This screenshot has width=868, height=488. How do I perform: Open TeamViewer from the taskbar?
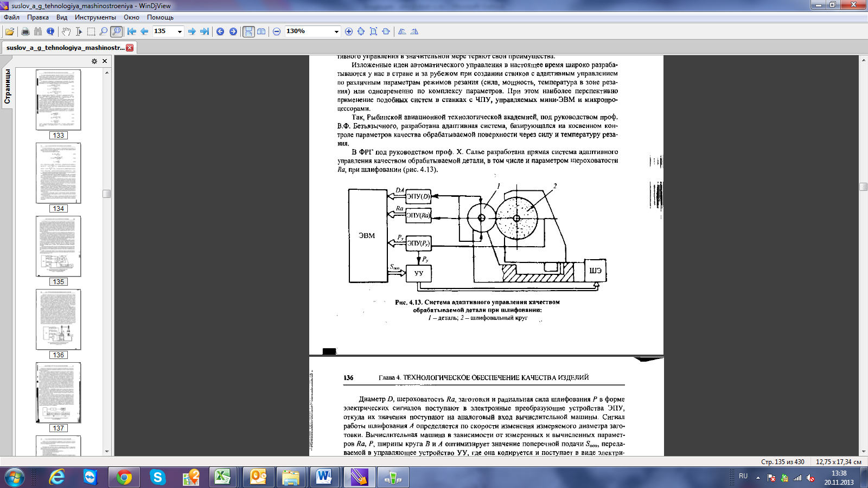[90, 478]
